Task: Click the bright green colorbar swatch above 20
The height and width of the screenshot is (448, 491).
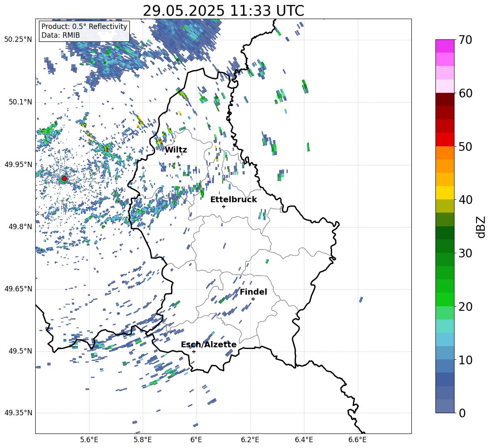Action: pyautogui.click(x=445, y=299)
